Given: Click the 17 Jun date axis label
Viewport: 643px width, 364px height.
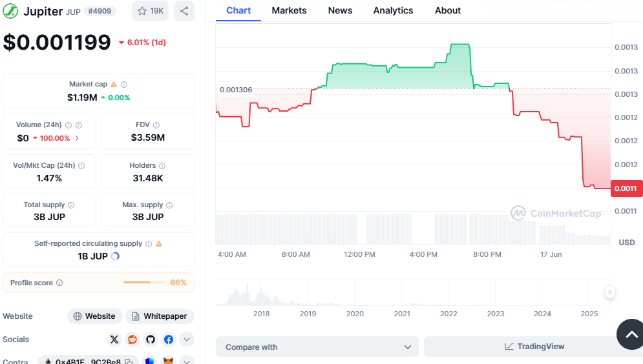Looking at the screenshot, I should pos(551,254).
